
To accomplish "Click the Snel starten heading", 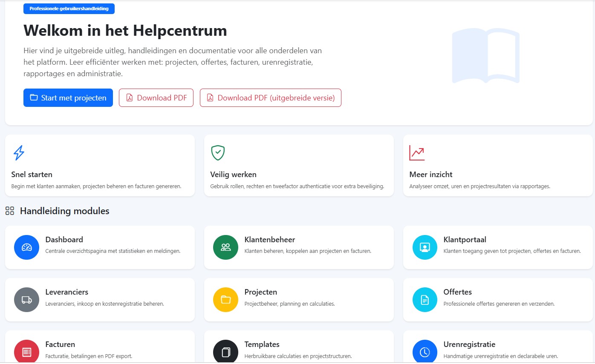I will (32, 175).
